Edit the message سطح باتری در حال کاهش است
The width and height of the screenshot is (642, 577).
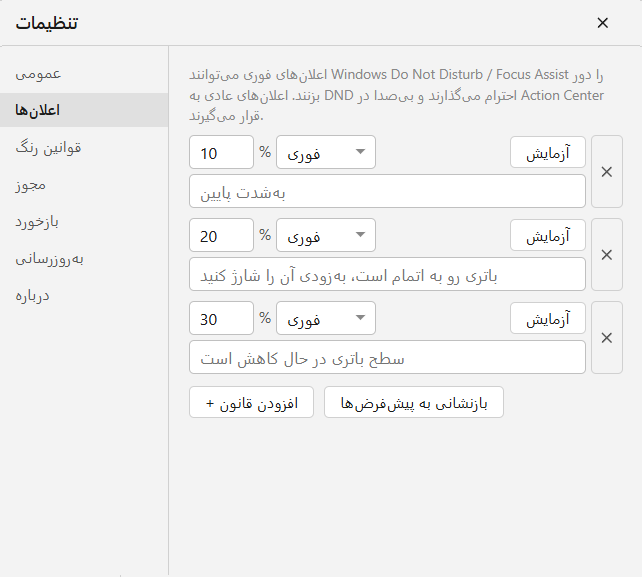(387, 358)
